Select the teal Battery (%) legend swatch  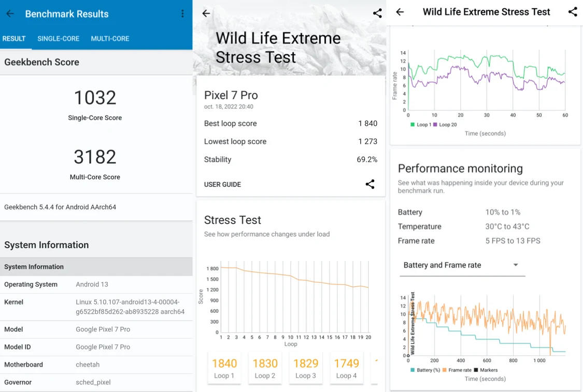[413, 370]
